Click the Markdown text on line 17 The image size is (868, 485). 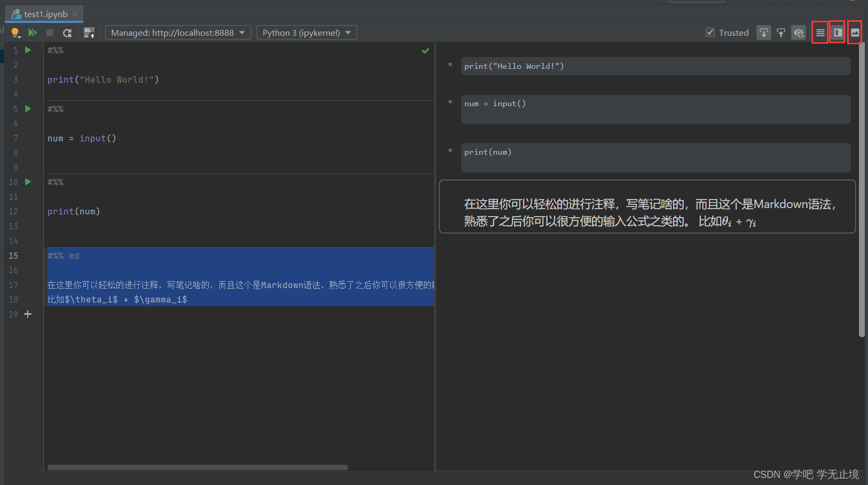[x=241, y=285]
